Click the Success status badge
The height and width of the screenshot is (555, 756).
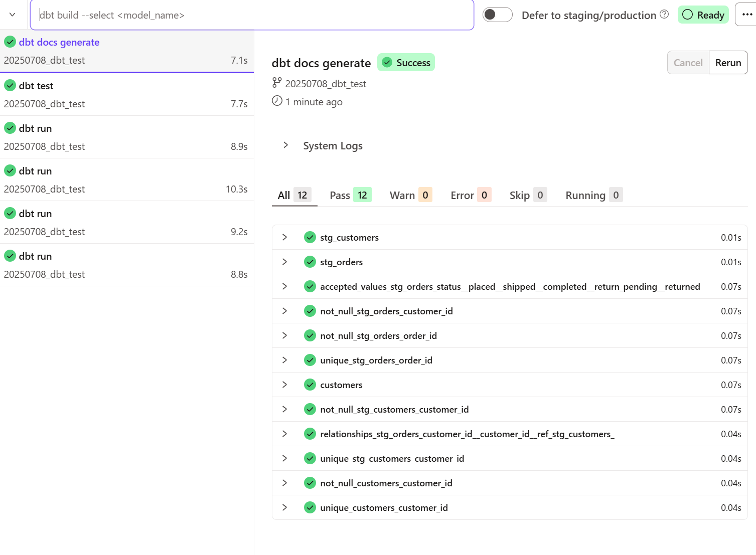[x=406, y=62]
